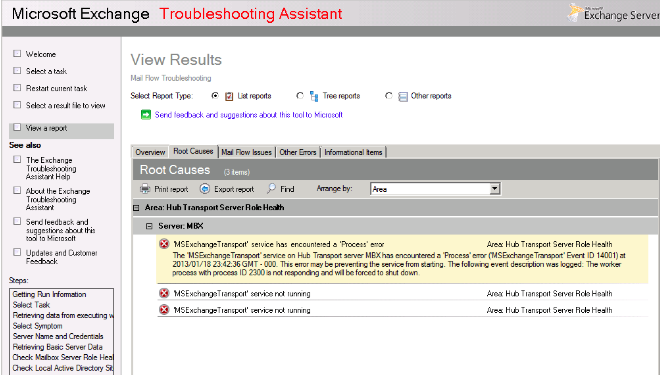Viewport: 660px width, 376px height.
Task: Select Retrieving Basic Server Data step
Action: [x=57, y=347]
